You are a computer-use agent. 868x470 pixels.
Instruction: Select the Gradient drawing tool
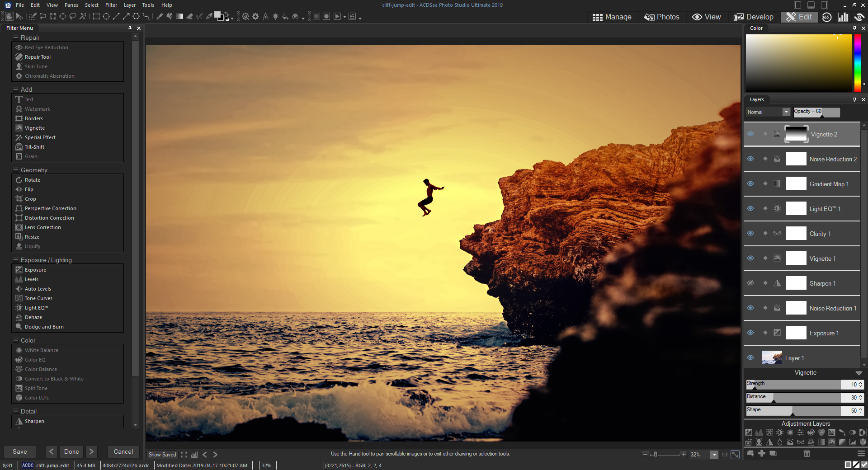point(179,16)
